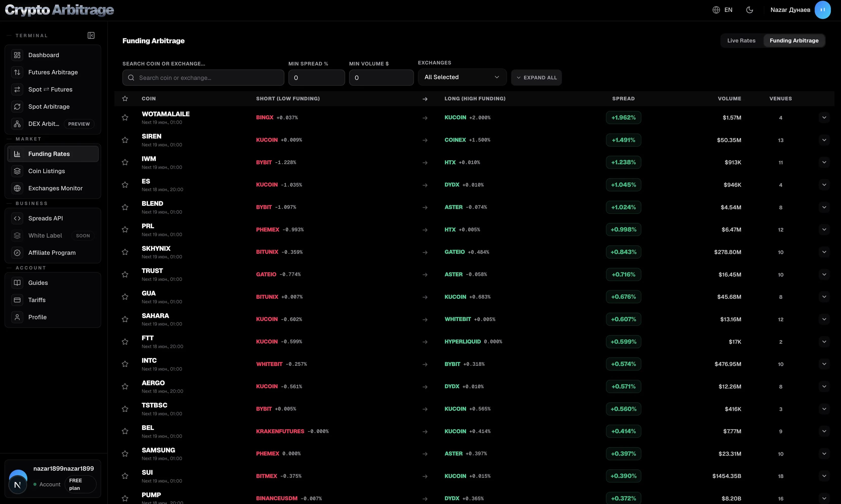Click the Profile person icon
This screenshot has width=841, height=504.
coord(17,317)
